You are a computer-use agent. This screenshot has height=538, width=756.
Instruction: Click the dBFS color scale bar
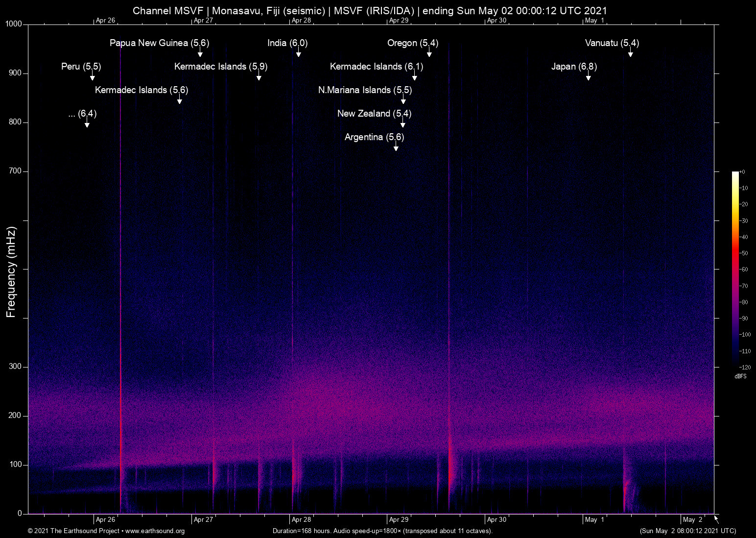tap(735, 269)
